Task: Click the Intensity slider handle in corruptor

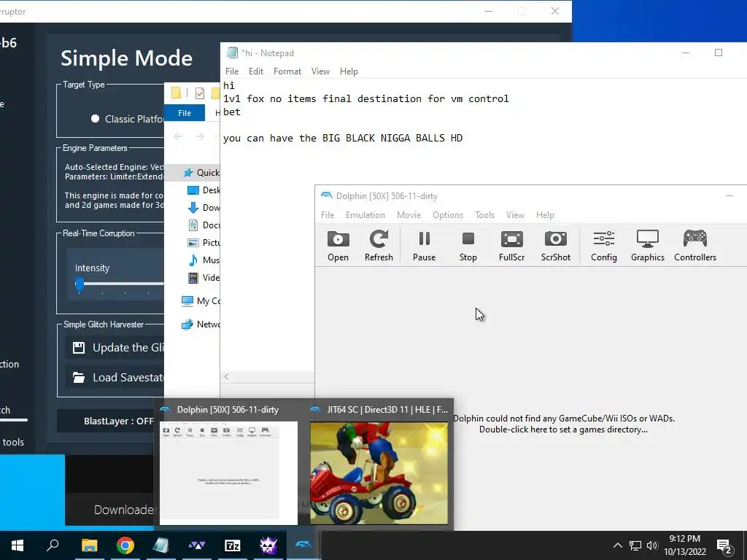Action: tap(80, 284)
